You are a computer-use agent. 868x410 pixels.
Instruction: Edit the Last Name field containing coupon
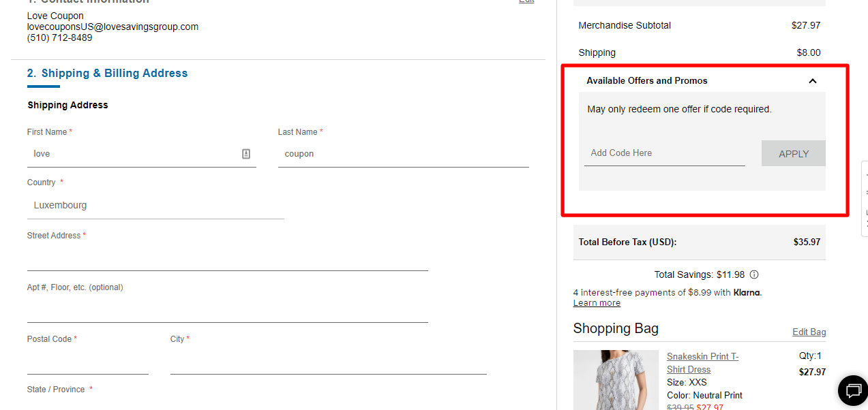[404, 154]
